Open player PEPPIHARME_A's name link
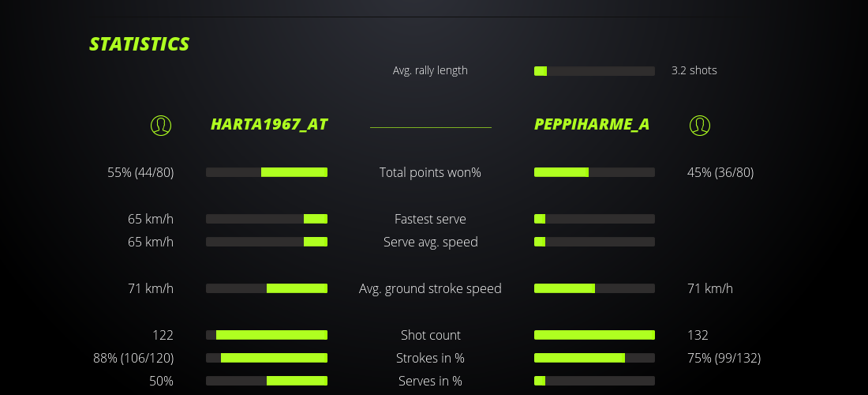 click(x=592, y=124)
